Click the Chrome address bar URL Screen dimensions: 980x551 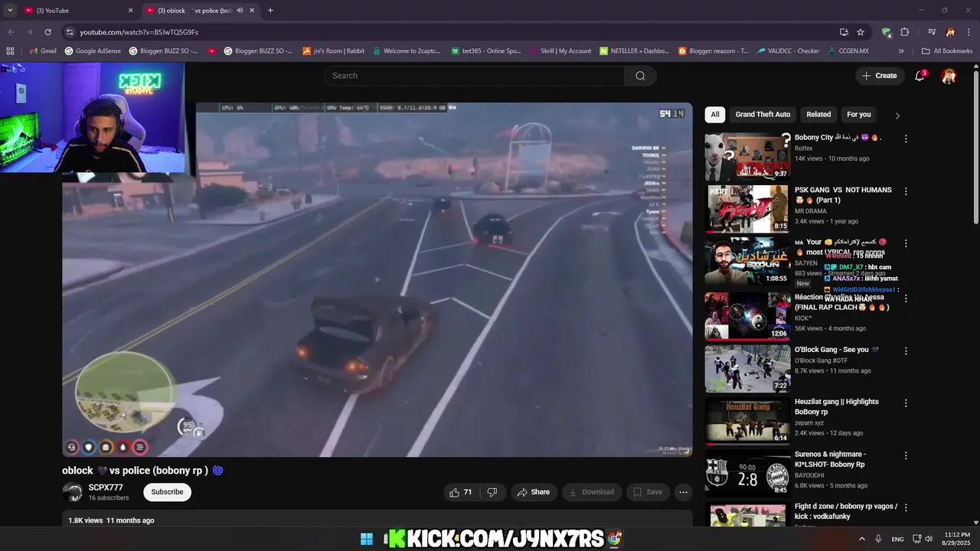tap(139, 32)
